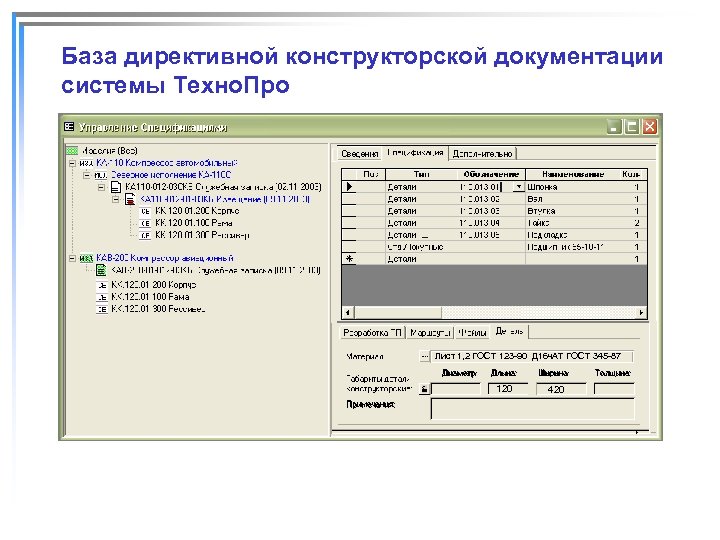Click СБ icon of Рама under КАВ-200

point(102,297)
